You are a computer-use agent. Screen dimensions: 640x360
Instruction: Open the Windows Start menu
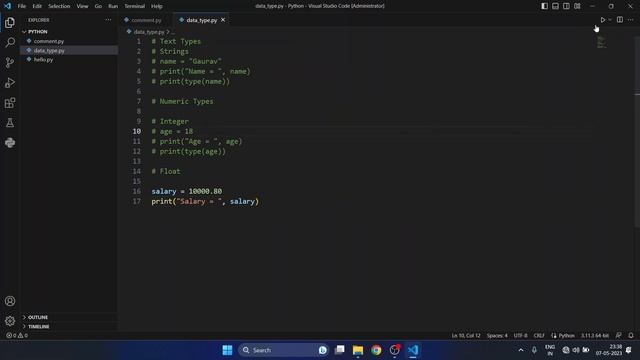[x=227, y=350]
